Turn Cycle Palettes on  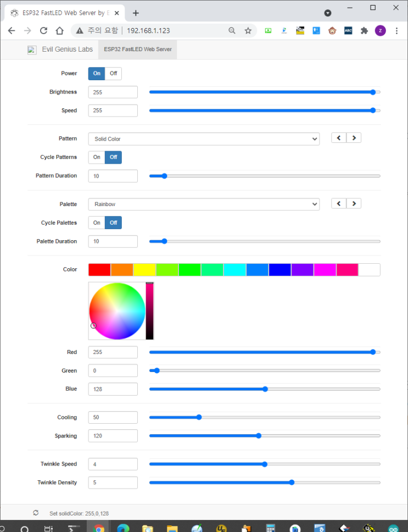point(97,223)
